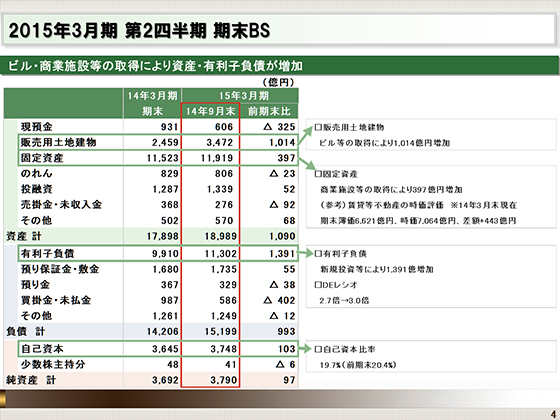Click the value '1,735' for 預り保証金・敷金
This screenshot has height=420, width=560.
[224, 269]
